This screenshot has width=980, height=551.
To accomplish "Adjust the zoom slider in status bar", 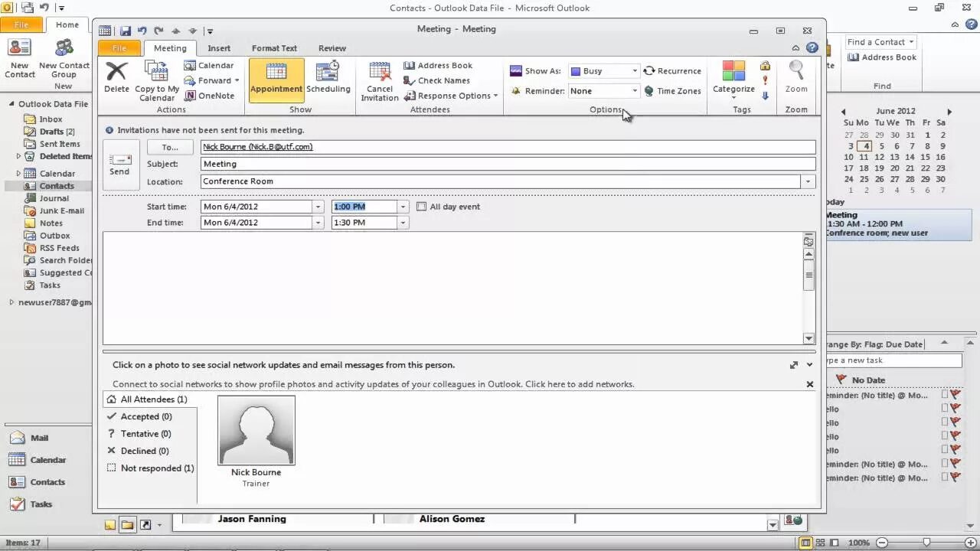I will point(926,543).
